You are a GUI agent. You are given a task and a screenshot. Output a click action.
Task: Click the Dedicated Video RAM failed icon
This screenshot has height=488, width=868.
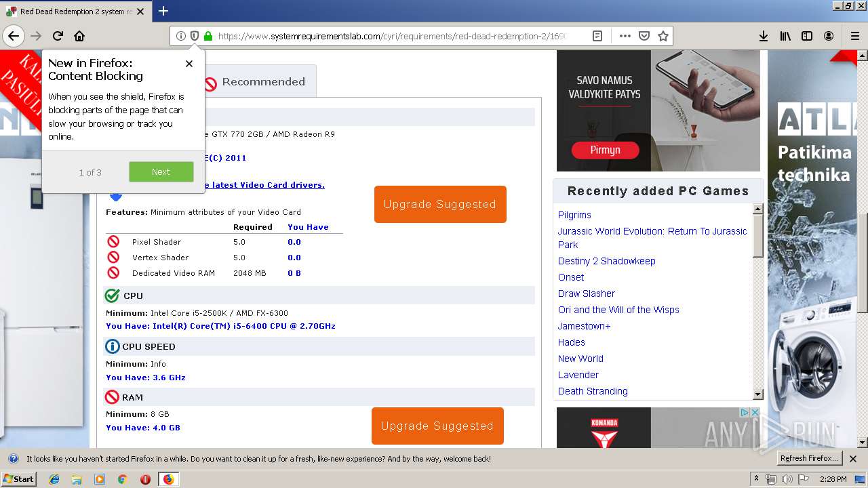click(x=113, y=272)
